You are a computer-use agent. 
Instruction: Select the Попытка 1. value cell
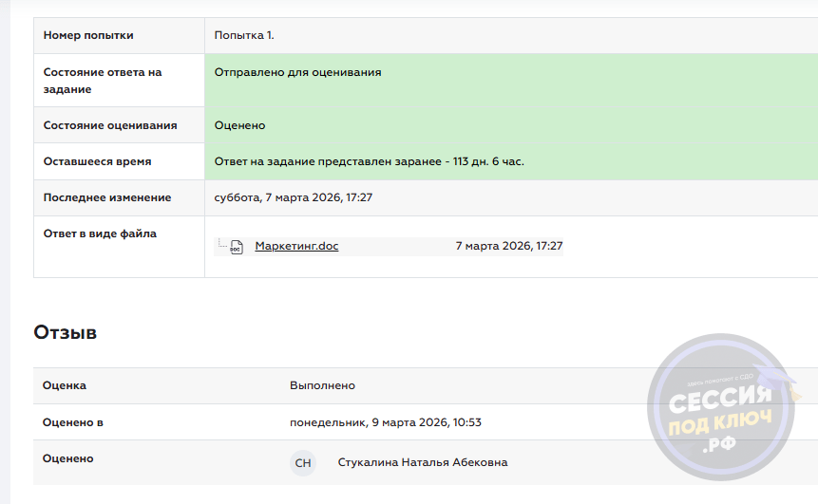[x=244, y=35]
